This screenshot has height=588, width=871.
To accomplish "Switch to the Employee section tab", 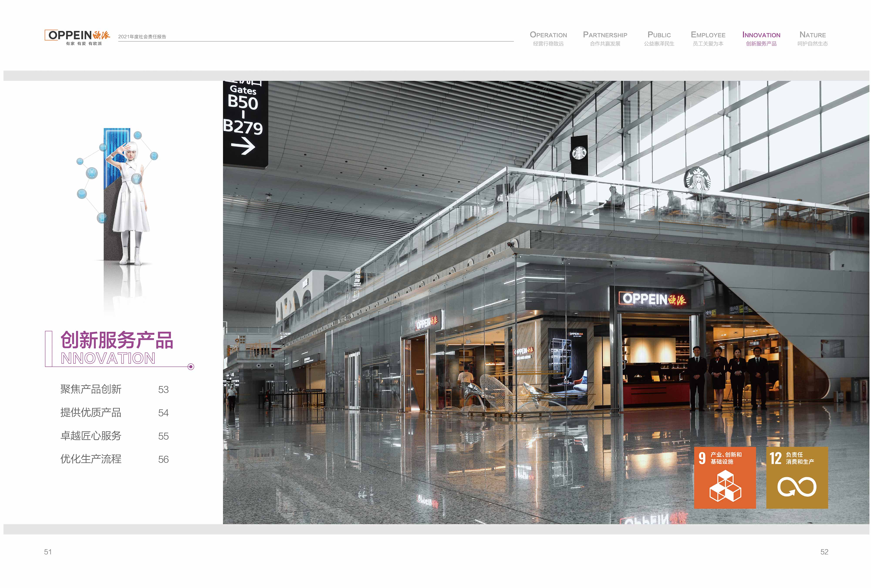I will tap(708, 39).
